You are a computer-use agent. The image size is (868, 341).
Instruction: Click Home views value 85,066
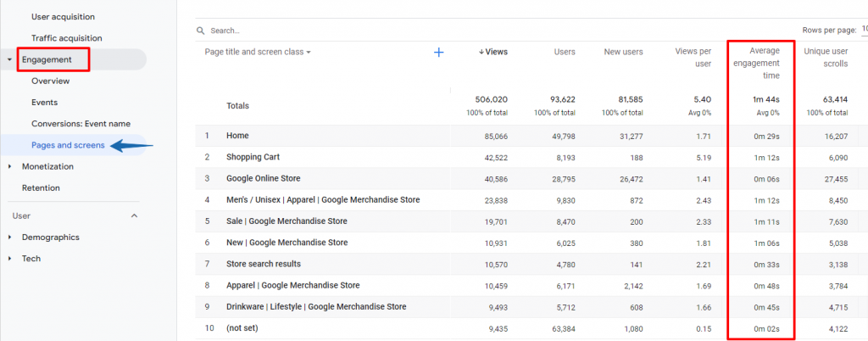pyautogui.click(x=494, y=137)
